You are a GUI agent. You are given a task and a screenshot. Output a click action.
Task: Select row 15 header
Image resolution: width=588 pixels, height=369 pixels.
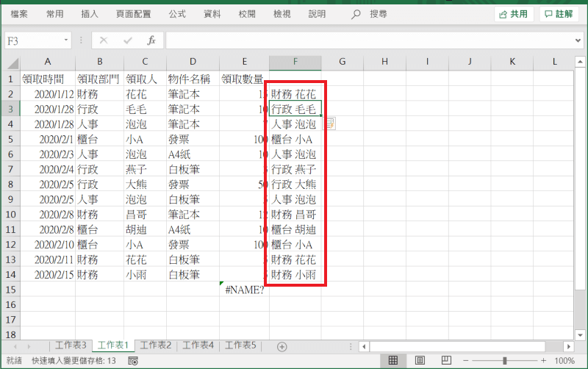[x=10, y=290]
